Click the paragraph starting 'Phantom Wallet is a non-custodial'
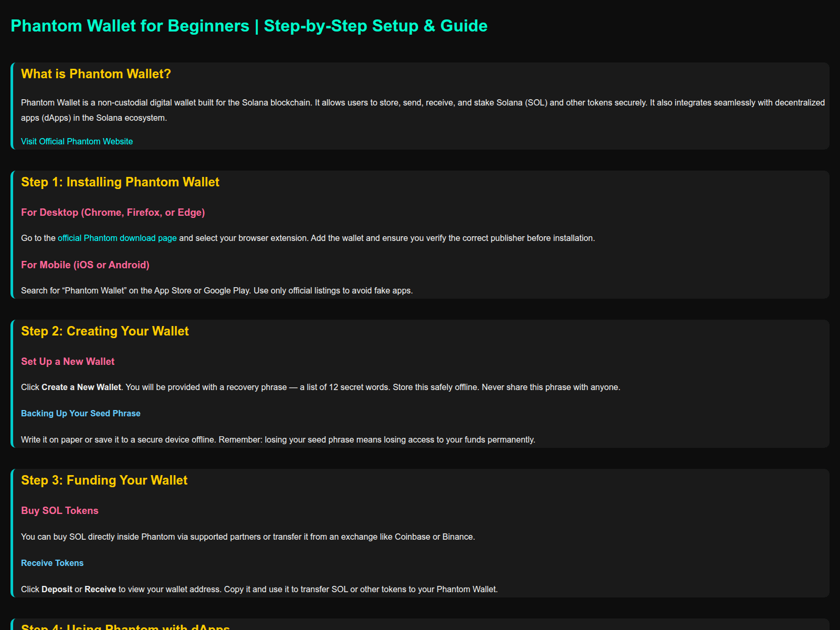Image resolution: width=840 pixels, height=630 pixels. [423, 110]
